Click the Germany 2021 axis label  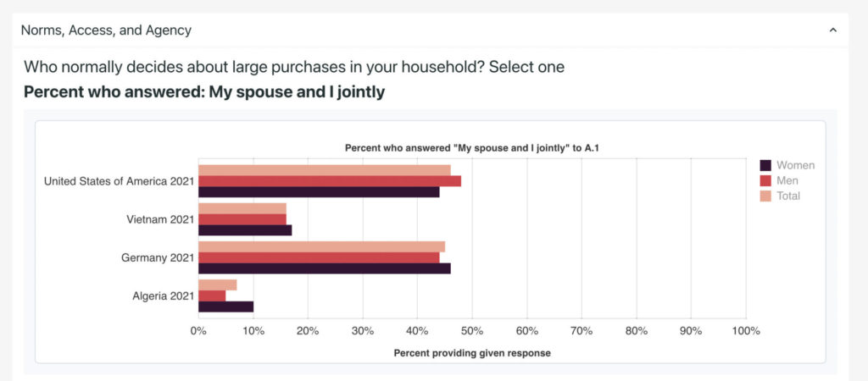[x=158, y=257]
